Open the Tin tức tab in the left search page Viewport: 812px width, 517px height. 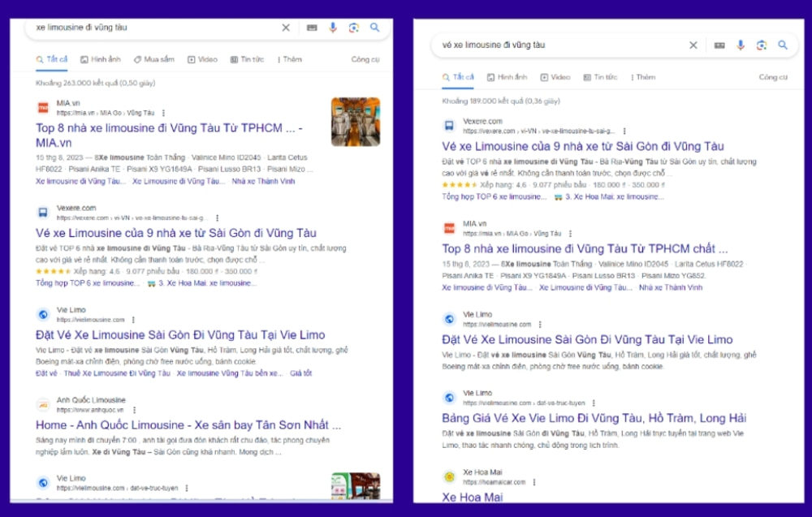pos(247,59)
